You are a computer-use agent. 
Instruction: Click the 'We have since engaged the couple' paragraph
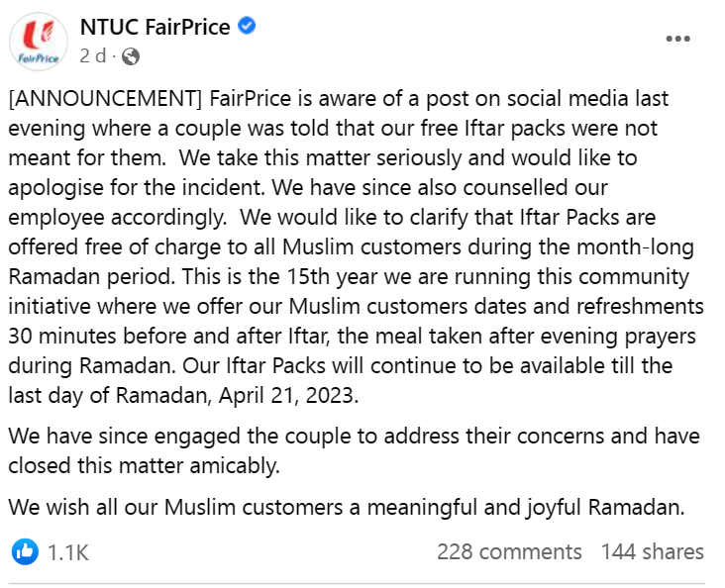tap(355, 450)
